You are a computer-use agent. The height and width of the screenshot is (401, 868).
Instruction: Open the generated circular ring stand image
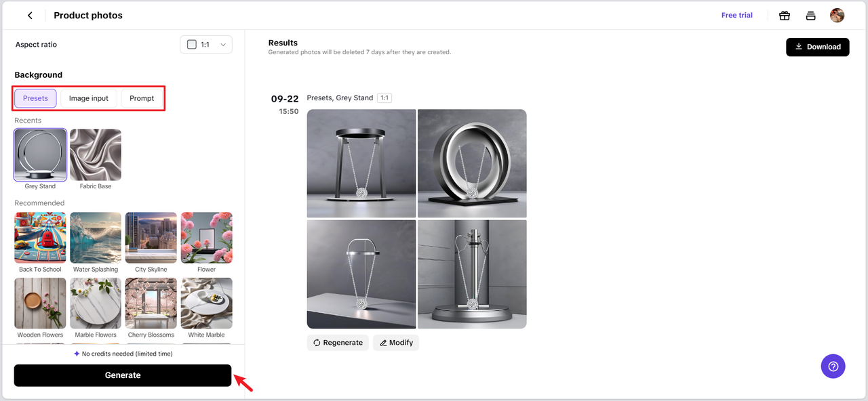click(472, 163)
